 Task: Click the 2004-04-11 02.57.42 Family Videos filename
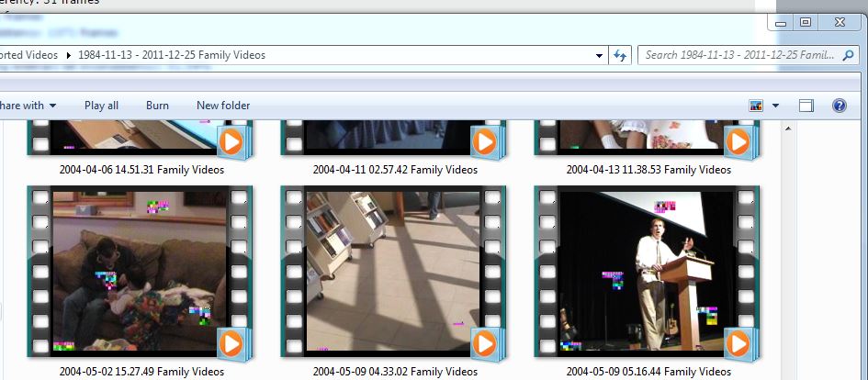point(395,170)
